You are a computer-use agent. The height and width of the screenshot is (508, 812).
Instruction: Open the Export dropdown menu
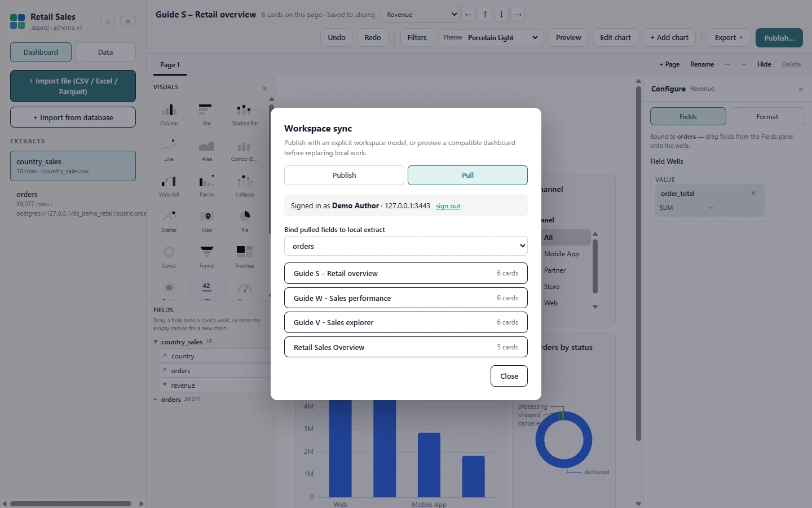point(729,38)
